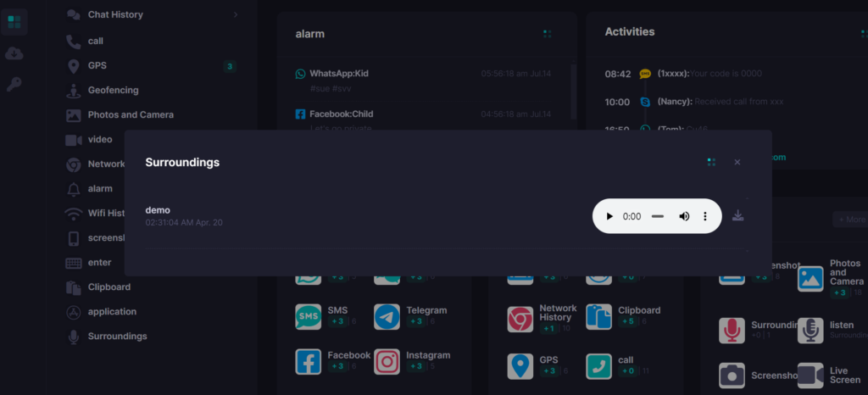
Task: Click the Geofencing sidebar icon
Action: click(x=73, y=91)
